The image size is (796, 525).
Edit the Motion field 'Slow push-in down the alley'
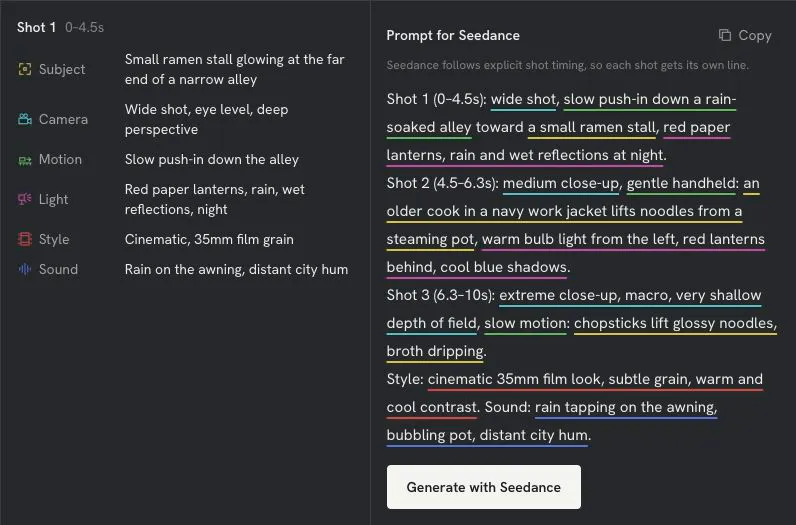(x=212, y=159)
